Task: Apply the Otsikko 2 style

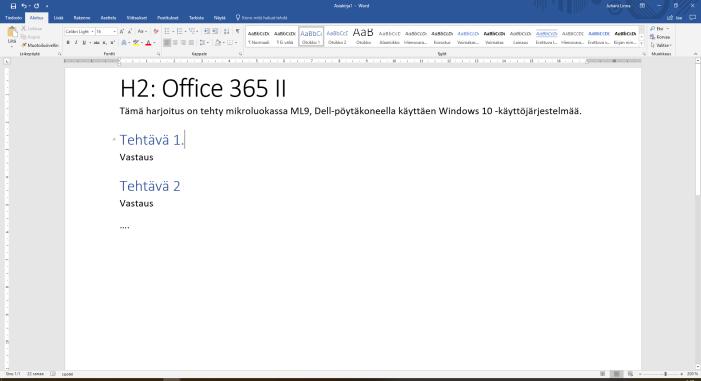Action: click(x=337, y=36)
